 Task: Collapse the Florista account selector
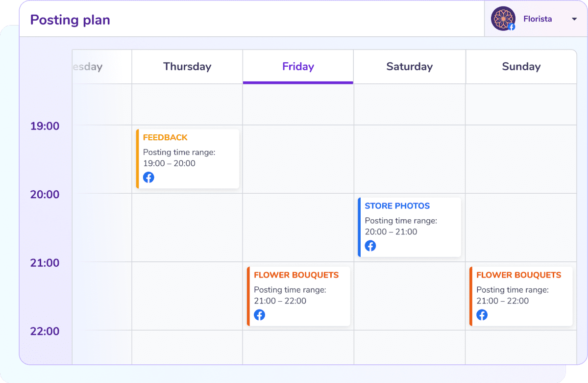(574, 19)
